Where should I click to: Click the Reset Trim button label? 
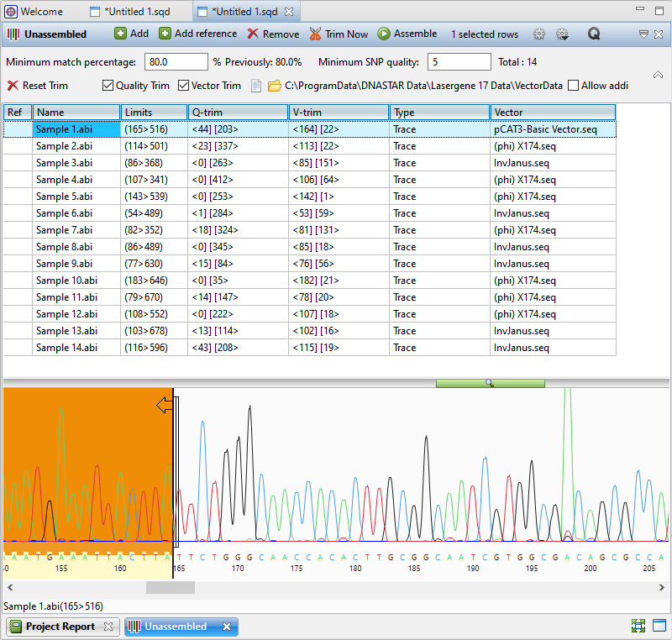[x=45, y=86]
